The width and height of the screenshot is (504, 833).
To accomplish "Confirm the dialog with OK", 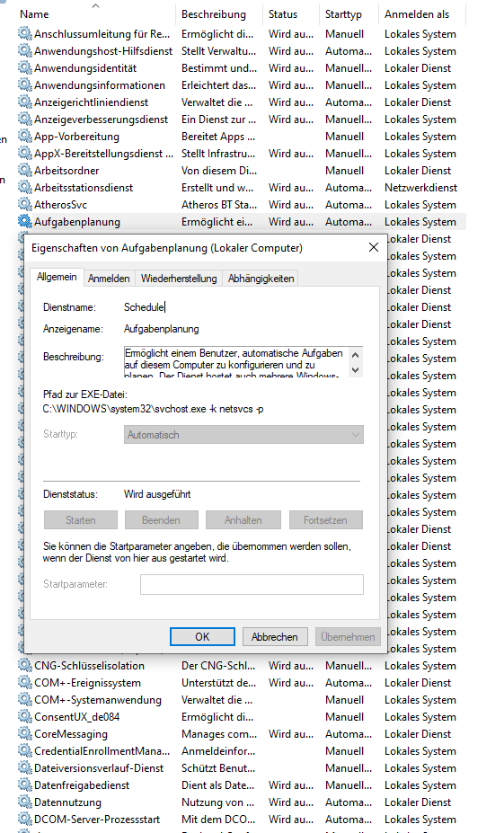I will click(202, 636).
